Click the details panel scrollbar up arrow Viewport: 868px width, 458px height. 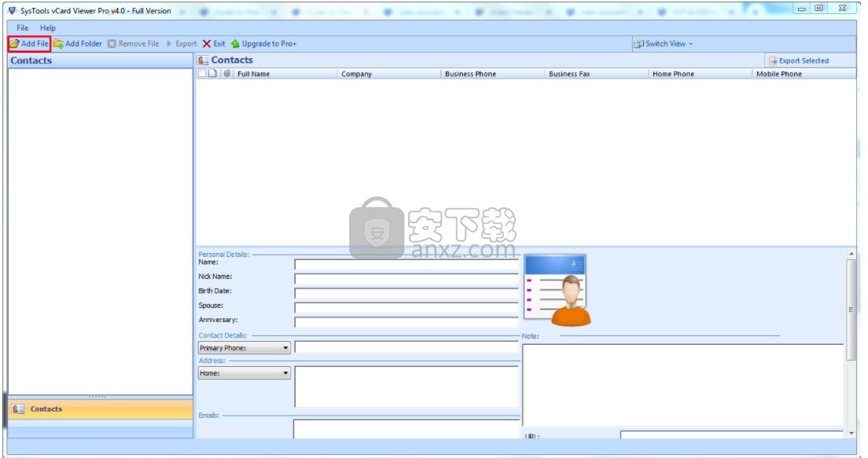(851, 255)
